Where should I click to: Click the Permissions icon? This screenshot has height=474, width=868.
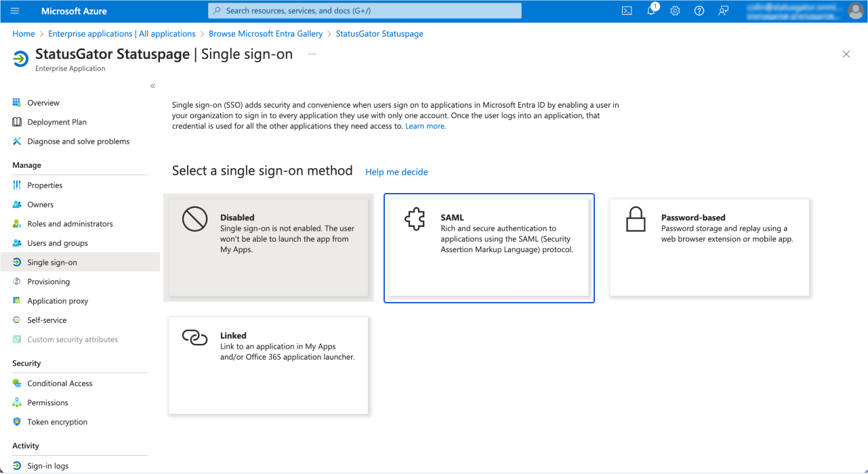[17, 403]
